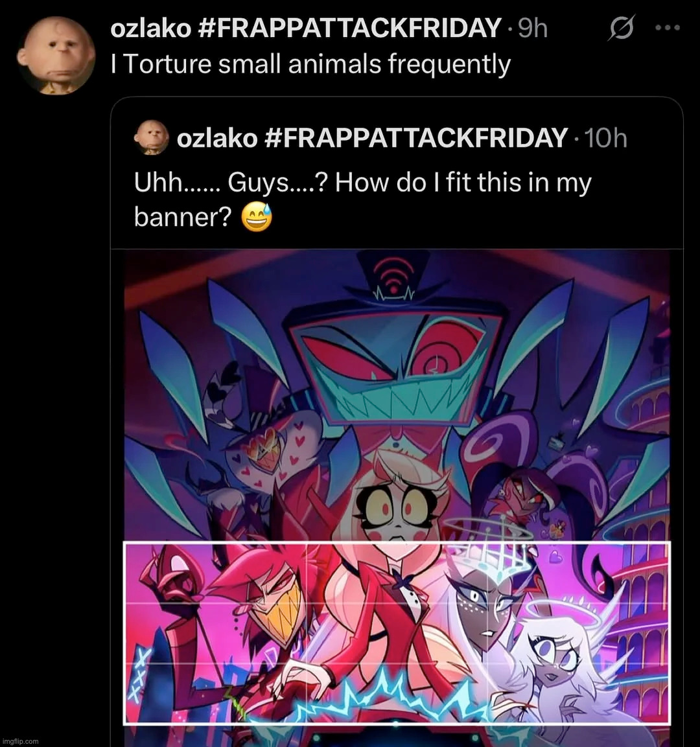Open the main tweet's "ozlako #FRAPPATTACKFRIDAY" author name
Screen dimensions: 700x747
[x=306, y=29]
